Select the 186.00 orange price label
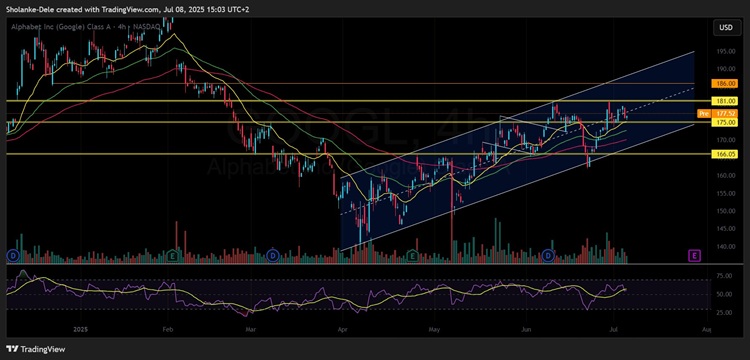The image size is (750, 360). pos(726,84)
